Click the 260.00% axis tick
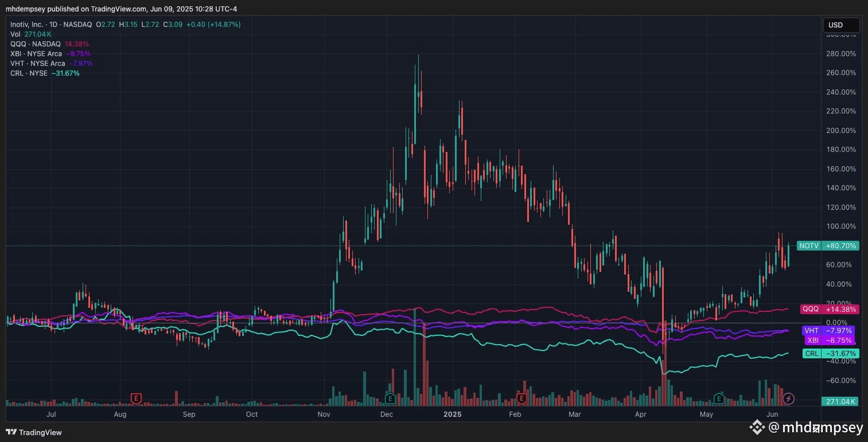 point(841,73)
